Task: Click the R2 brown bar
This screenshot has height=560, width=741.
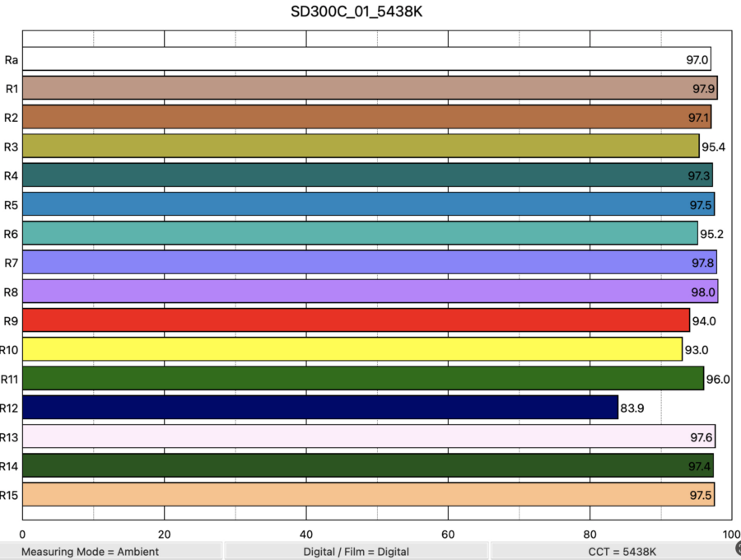Action: coord(366,117)
